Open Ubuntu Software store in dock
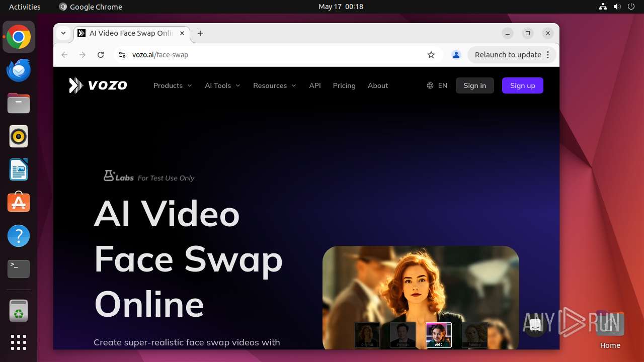Viewport: 644px width, 362px height. click(19, 202)
